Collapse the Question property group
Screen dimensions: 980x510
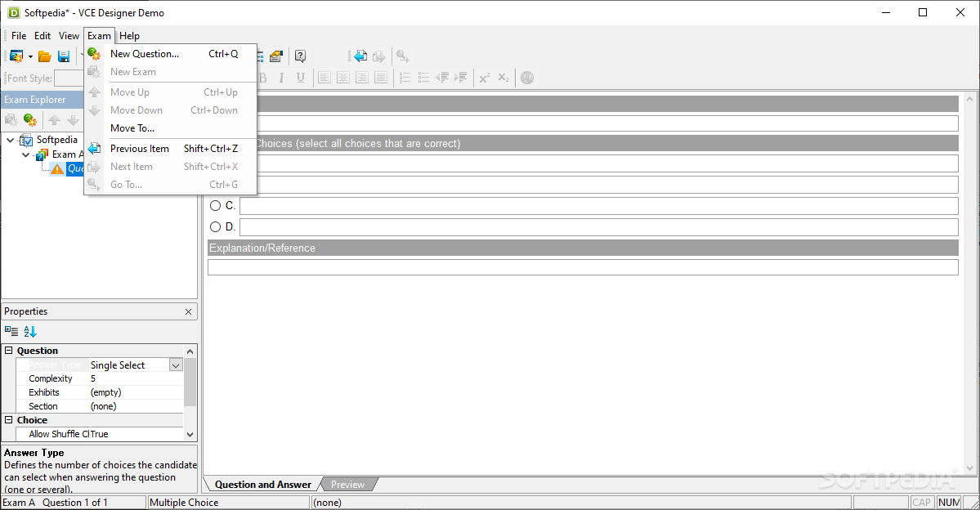[9, 351]
